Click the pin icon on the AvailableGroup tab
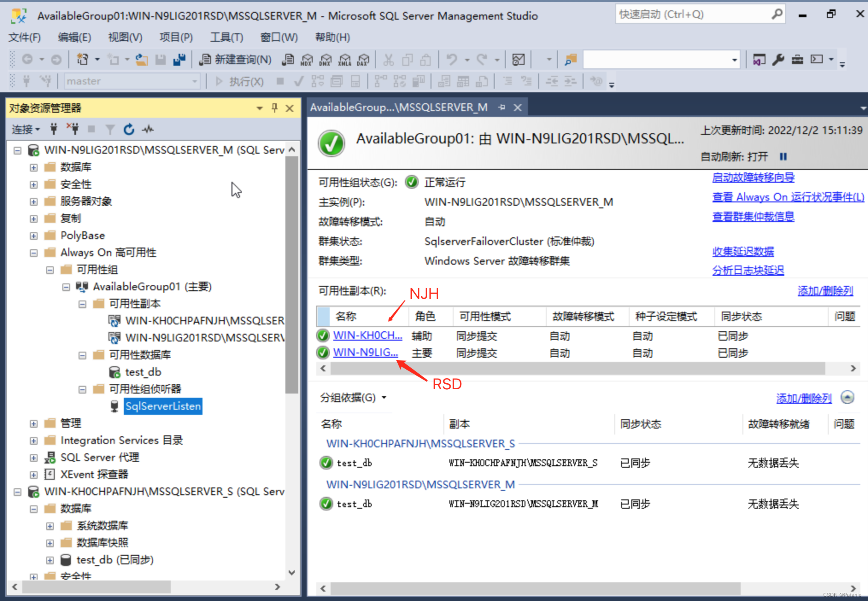Viewport: 868px width, 601px height. pos(502,107)
